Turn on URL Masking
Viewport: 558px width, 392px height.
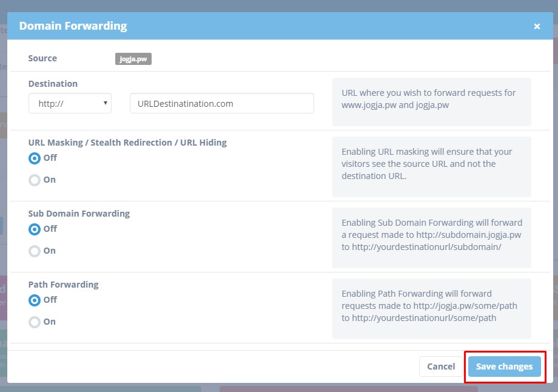tap(35, 180)
